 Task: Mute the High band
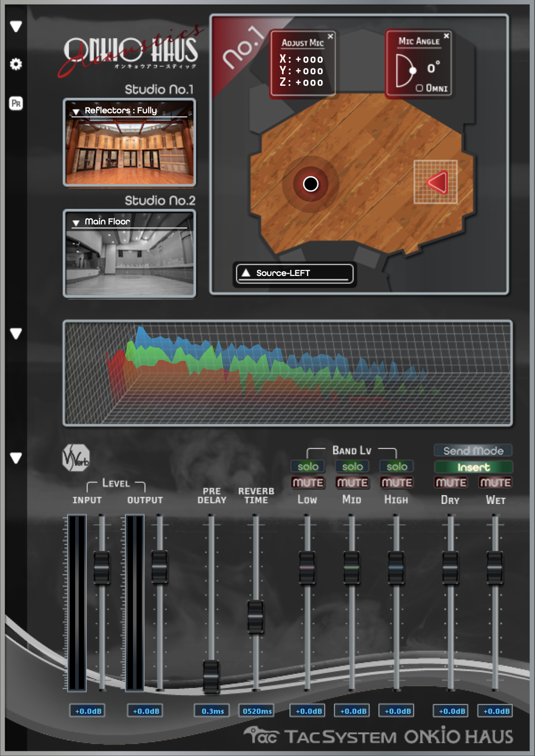(x=397, y=482)
